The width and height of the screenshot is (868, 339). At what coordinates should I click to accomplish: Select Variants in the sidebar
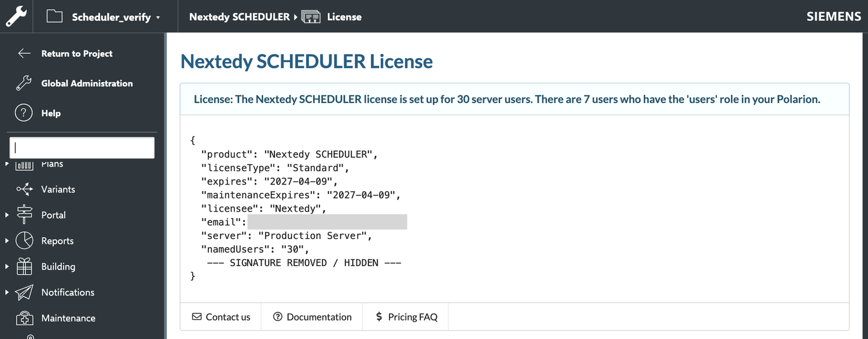[x=58, y=189]
